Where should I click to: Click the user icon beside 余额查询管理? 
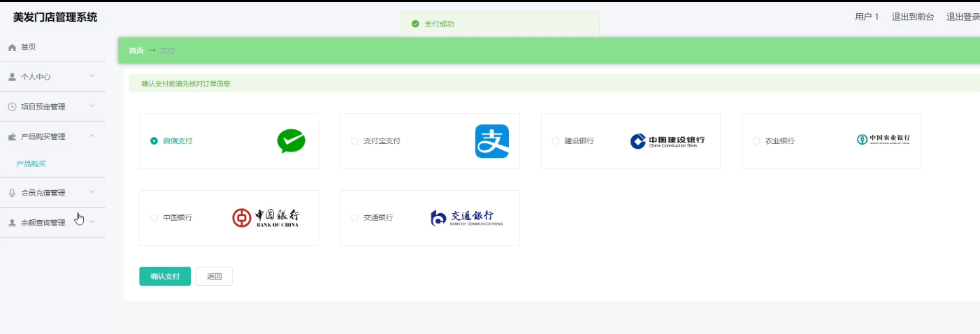[x=12, y=223]
